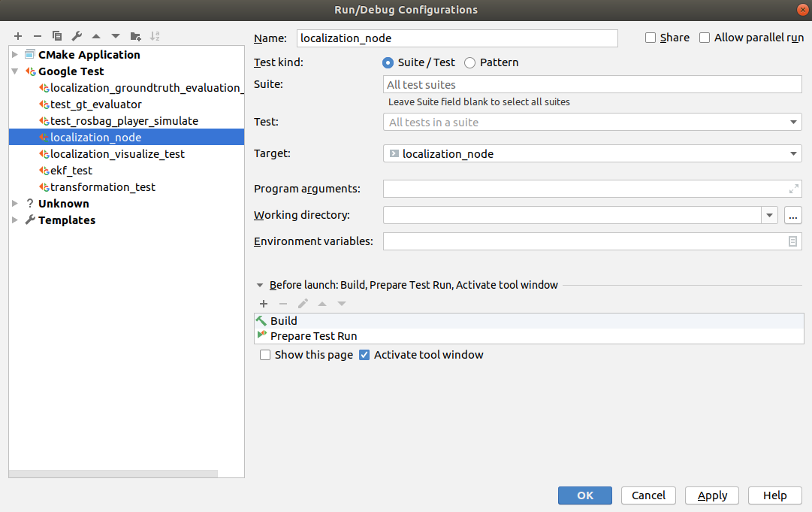Select the Pattern test kind
Image resolution: width=812 pixels, height=512 pixels.
(469, 62)
